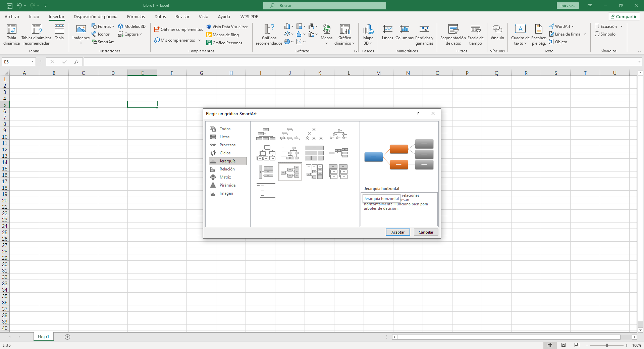Click the zoom out minus button
The height and width of the screenshot is (349, 644).
pyautogui.click(x=587, y=345)
